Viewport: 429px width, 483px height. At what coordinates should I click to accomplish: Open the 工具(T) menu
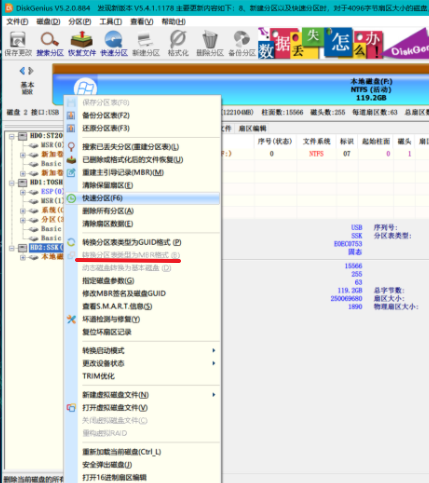pyautogui.click(x=111, y=22)
